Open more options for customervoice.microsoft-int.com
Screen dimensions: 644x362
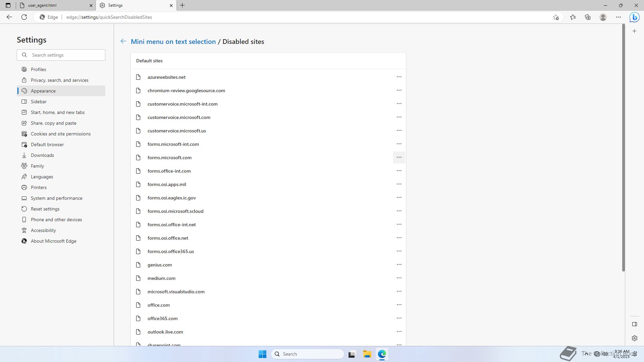(399, 104)
